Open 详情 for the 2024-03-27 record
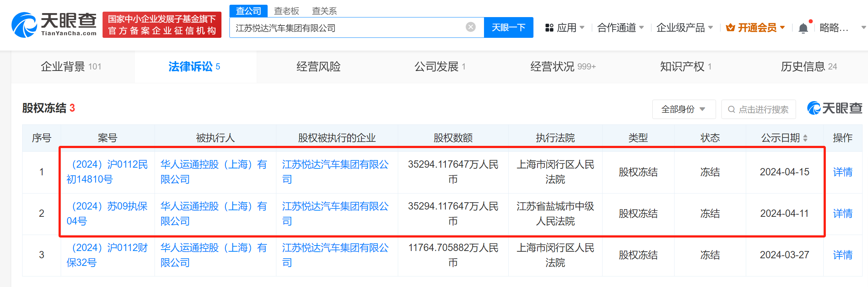 click(x=842, y=255)
